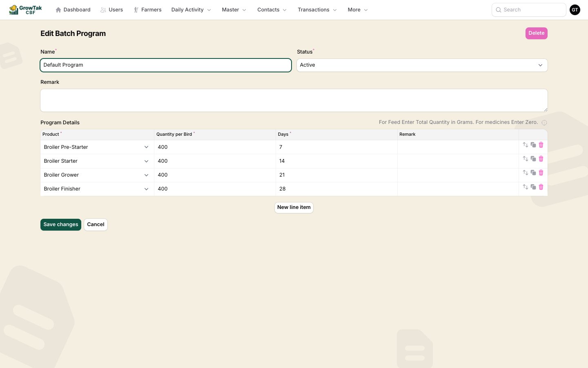Click the Users group icon
588x368 pixels.
103,10
